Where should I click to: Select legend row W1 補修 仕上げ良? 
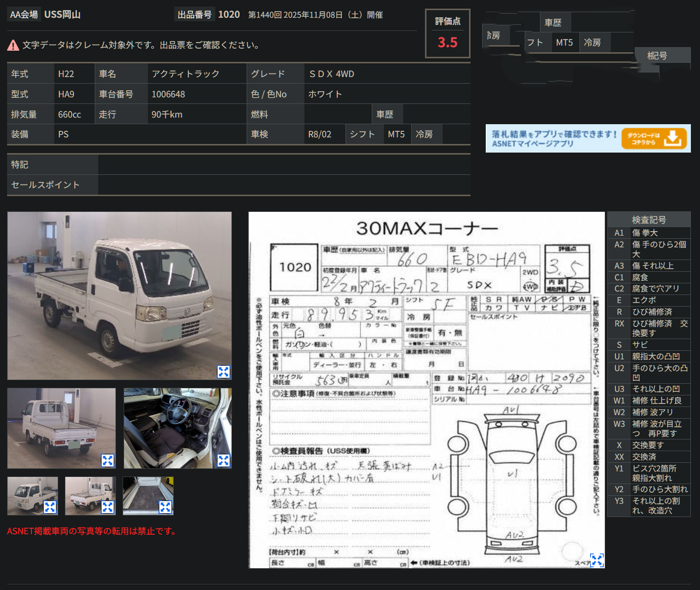click(649, 400)
